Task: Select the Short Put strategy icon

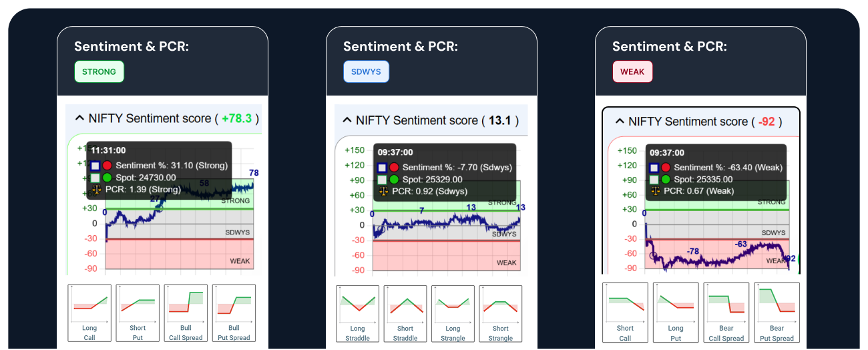Action: tap(138, 313)
